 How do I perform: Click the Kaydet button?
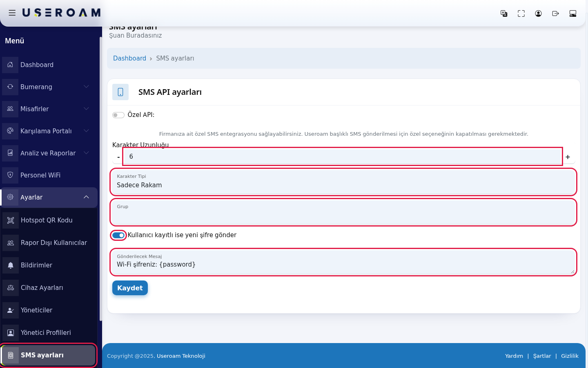[130, 288]
